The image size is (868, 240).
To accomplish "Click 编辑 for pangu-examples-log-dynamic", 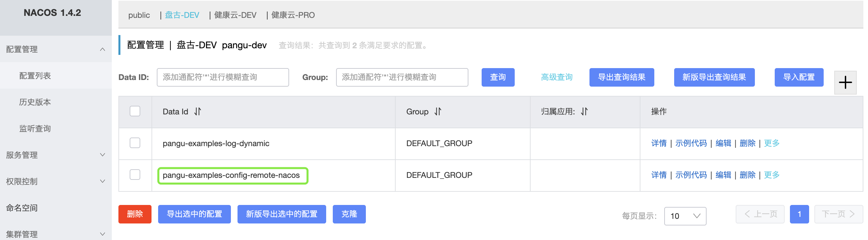I will pos(723,143).
